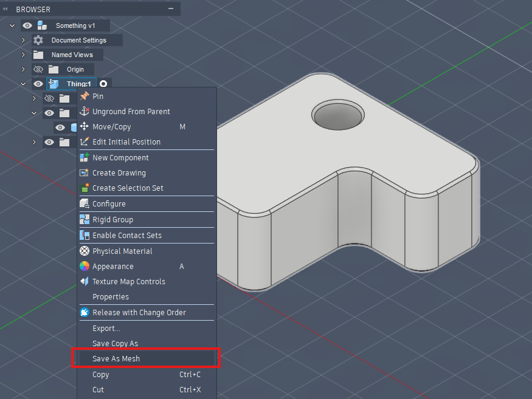This screenshot has height=399, width=532.
Task: Click Properties in the context menu
Action: [111, 297]
